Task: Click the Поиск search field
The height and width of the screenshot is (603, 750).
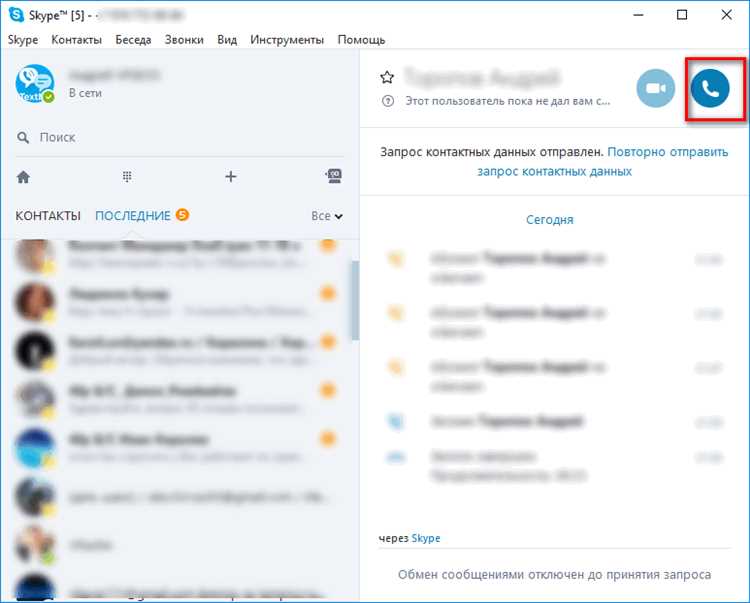Action: (180, 138)
